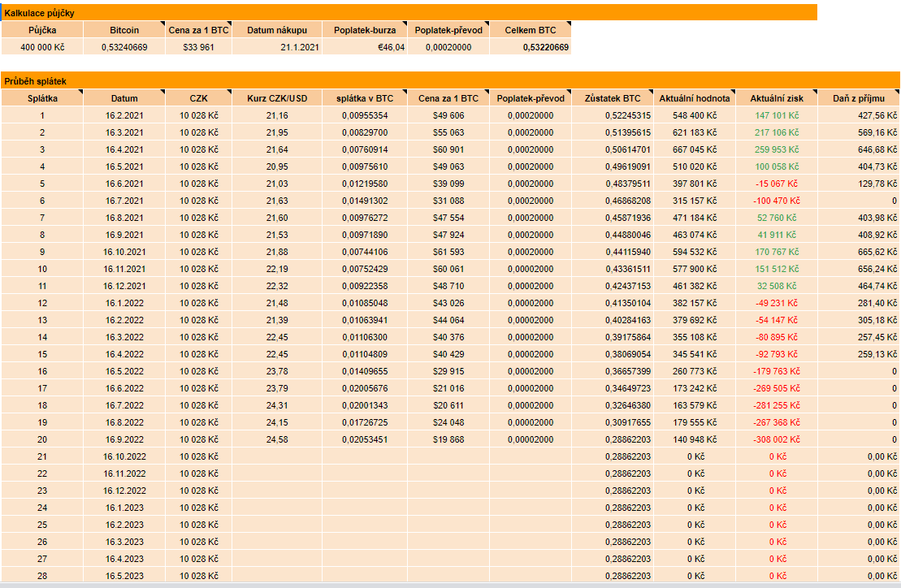The width and height of the screenshot is (901, 588).
Task: Click the Aktuální zisk column header
Action: pyautogui.click(x=775, y=98)
